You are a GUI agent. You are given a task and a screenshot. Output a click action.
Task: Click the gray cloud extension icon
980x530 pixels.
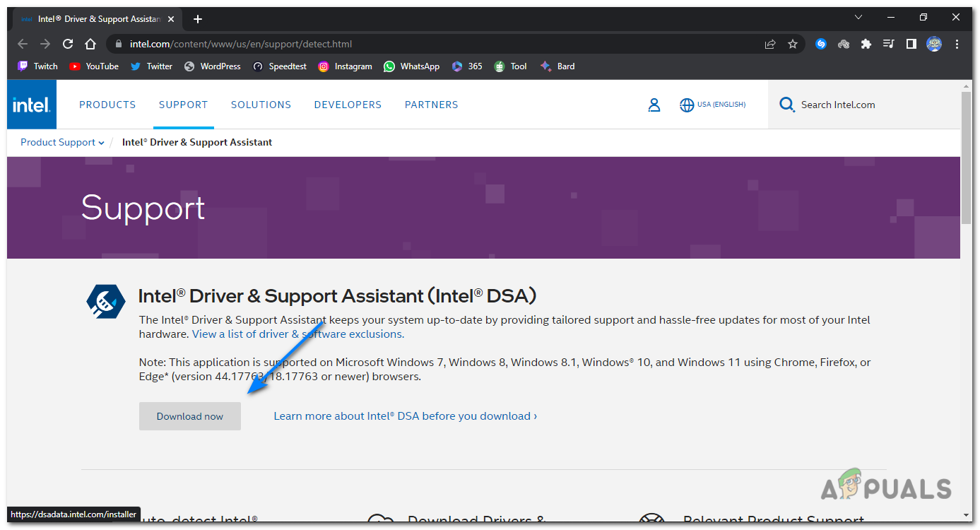pos(844,44)
